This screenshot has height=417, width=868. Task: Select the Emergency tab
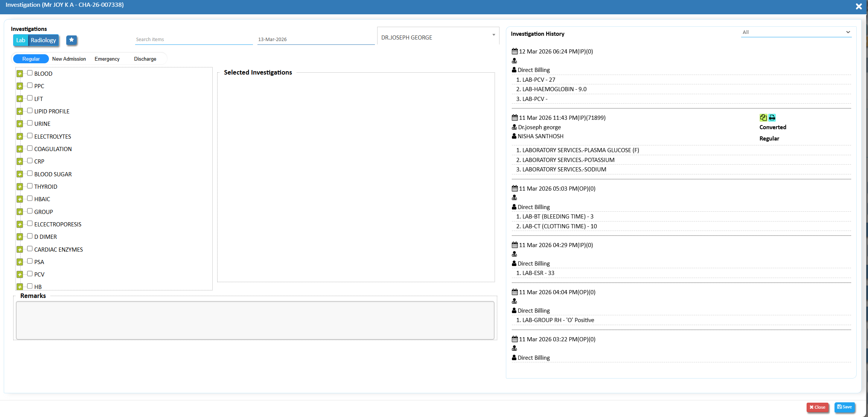coord(107,59)
